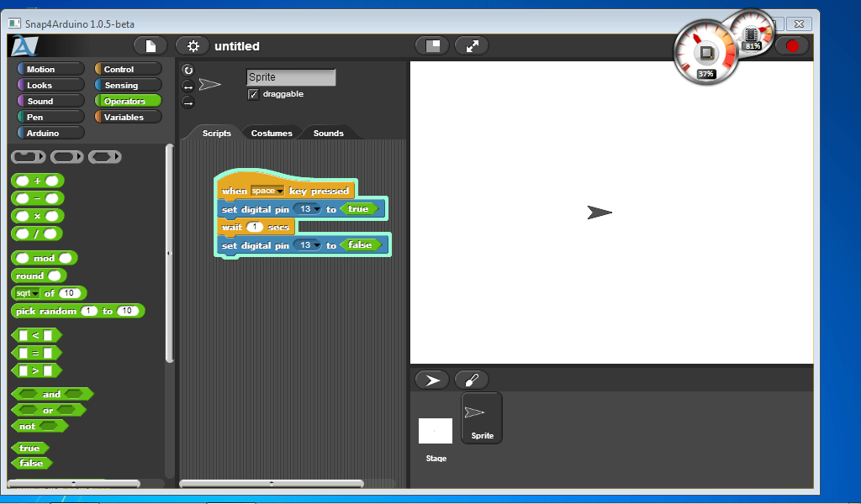Select the left-right only rotation style
This screenshot has width=861, height=504.
pos(188,87)
